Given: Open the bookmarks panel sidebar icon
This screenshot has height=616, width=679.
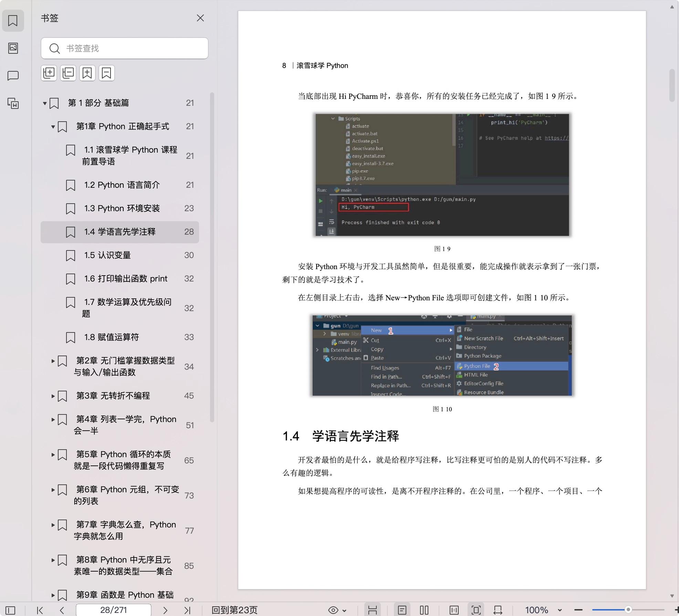Looking at the screenshot, I should pos(13,21).
